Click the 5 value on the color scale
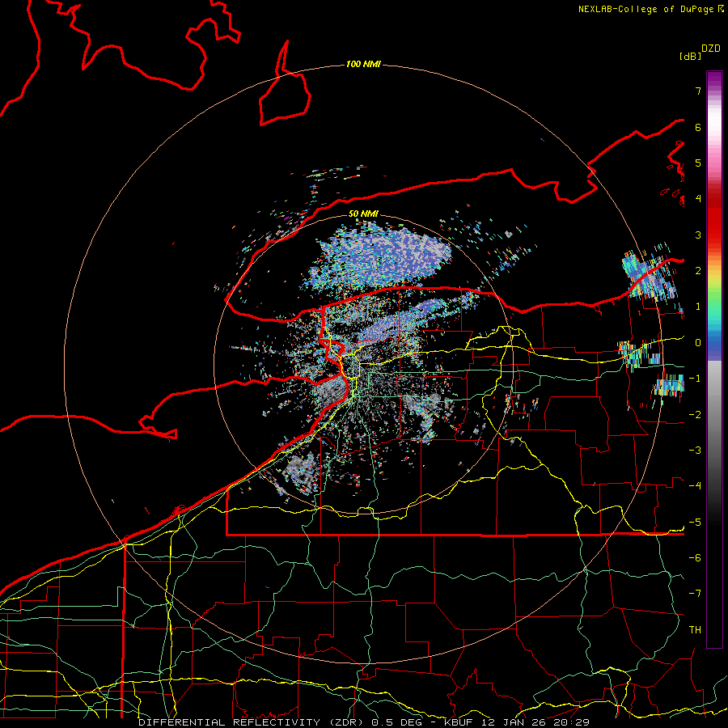The height and width of the screenshot is (728, 728). (x=698, y=163)
